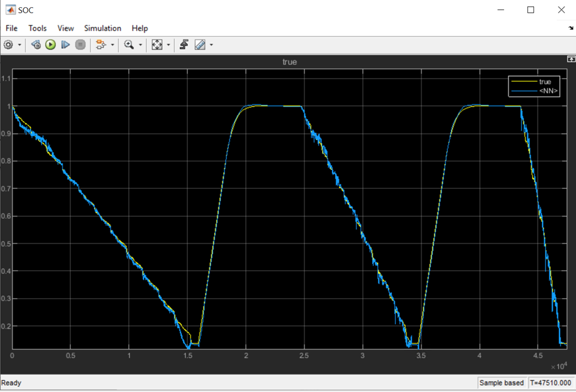The image size is (576, 392).
Task: Click the Highlight Simulink block icon
Action: pyautogui.click(x=101, y=45)
